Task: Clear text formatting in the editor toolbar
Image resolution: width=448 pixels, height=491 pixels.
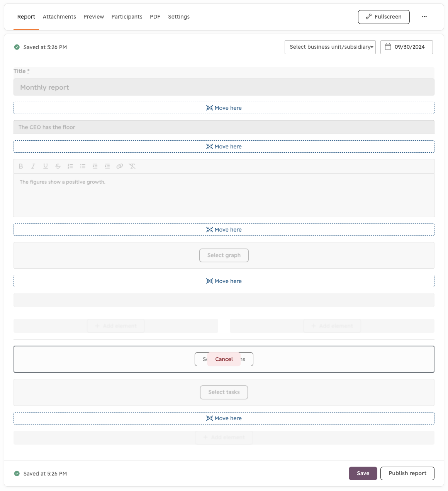Action: [132, 166]
